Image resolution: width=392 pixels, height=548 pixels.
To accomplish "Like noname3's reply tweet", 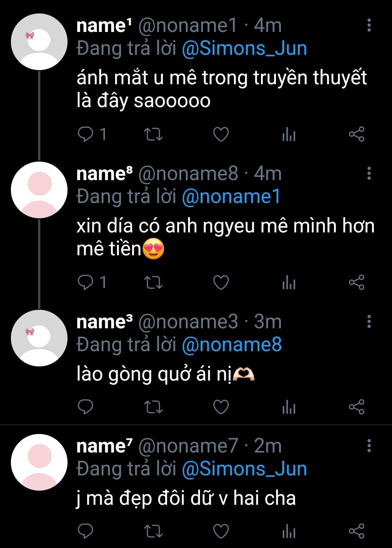I will [221, 407].
